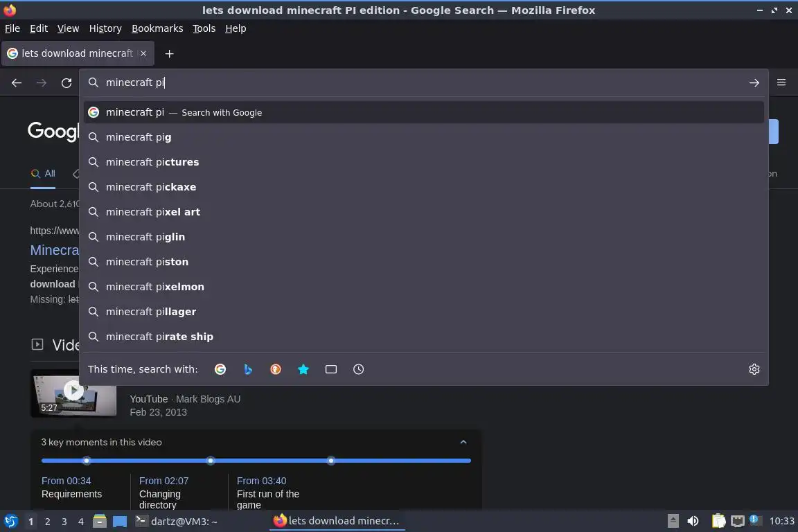Click the go arrow in the address bar
The height and width of the screenshot is (532, 798).
click(x=754, y=82)
